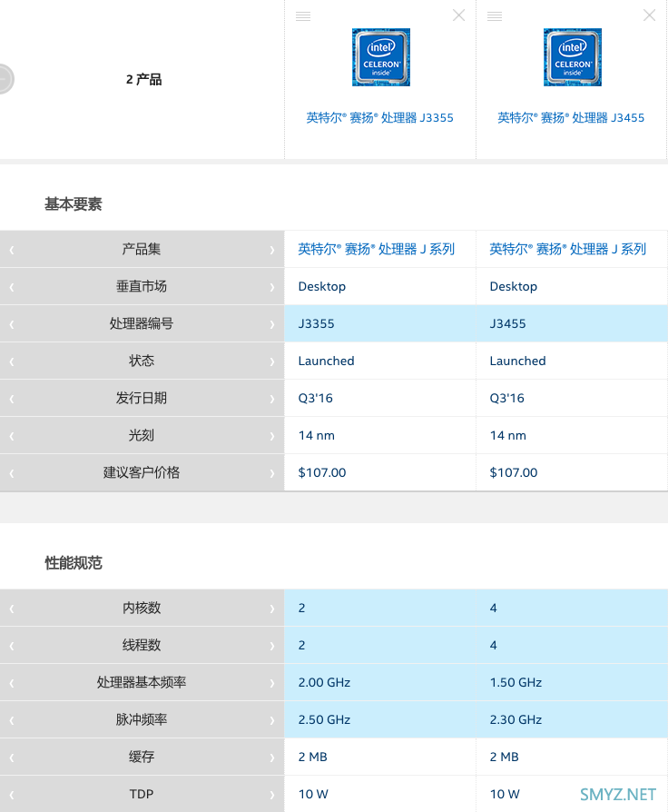
Task: Click right chevron on 内核数 row
Action: tap(272, 609)
